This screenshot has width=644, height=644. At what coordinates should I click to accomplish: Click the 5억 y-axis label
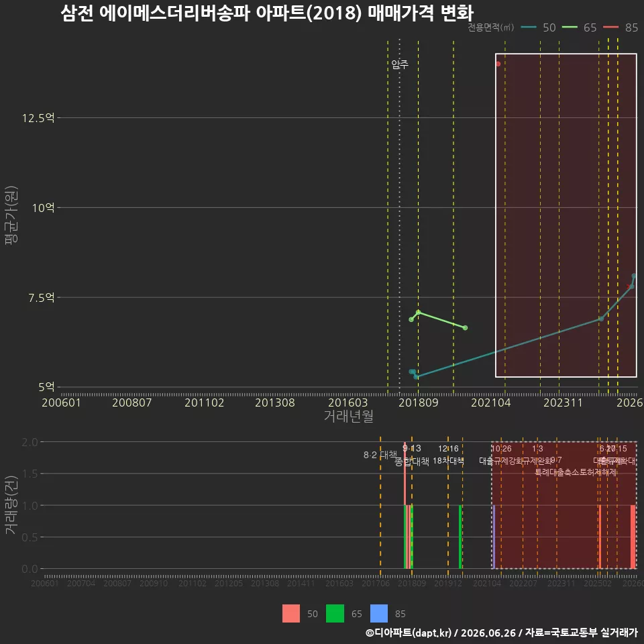click(x=46, y=387)
